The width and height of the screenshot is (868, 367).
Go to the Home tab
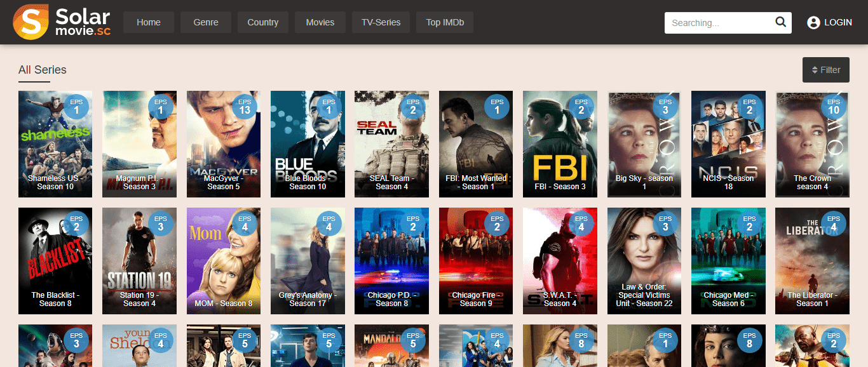pos(149,22)
